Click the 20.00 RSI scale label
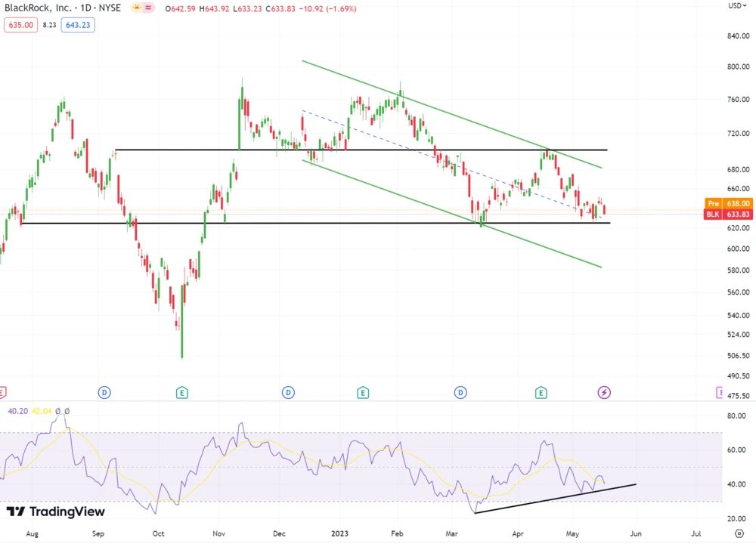 coord(736,518)
